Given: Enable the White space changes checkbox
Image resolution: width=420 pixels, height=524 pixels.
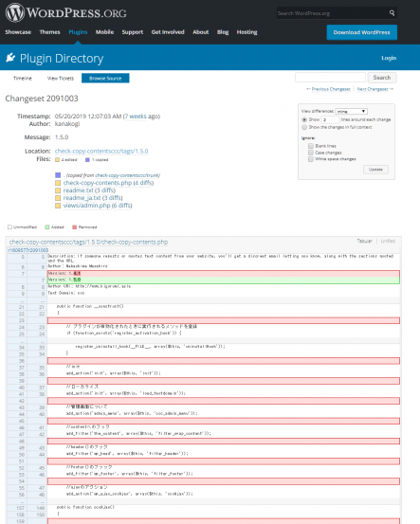Looking at the screenshot, I should pyautogui.click(x=311, y=159).
